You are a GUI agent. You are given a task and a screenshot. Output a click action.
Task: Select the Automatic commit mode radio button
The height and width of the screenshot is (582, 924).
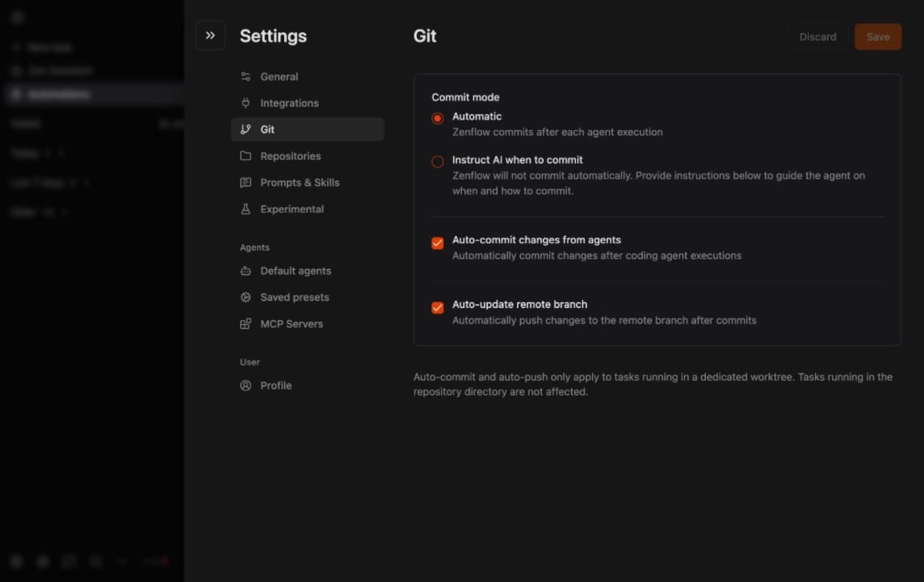(x=437, y=118)
